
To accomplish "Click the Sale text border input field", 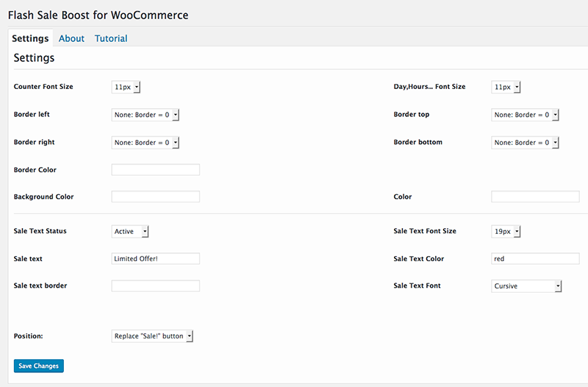I will (156, 285).
